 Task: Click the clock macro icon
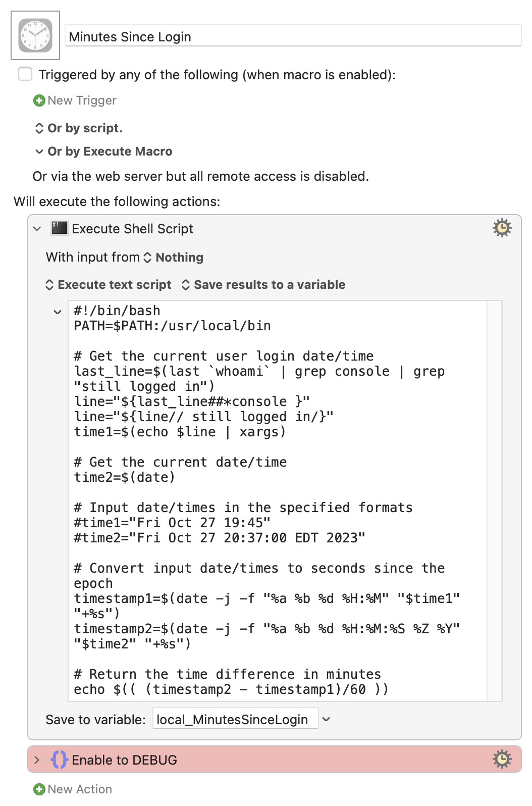point(35,35)
